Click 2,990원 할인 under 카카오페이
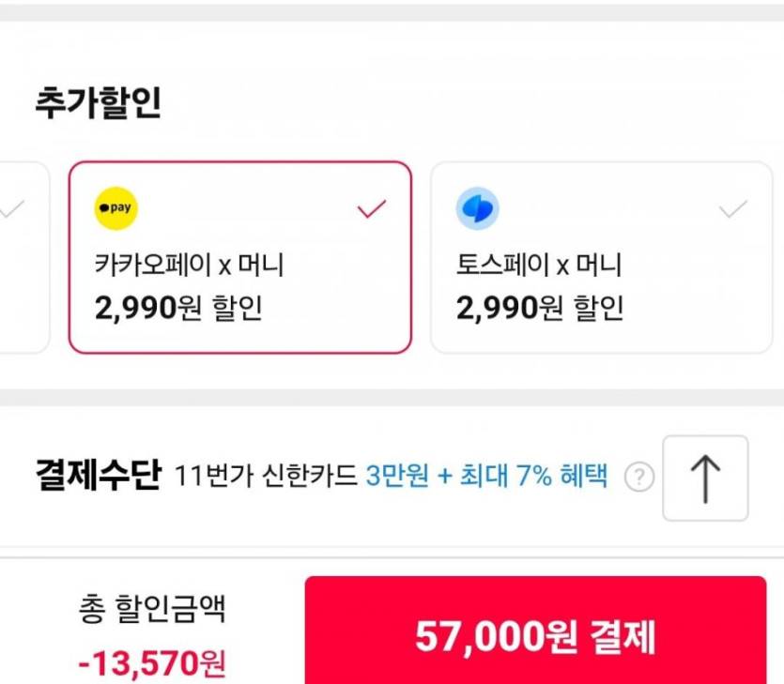784x684 pixels. tap(178, 308)
